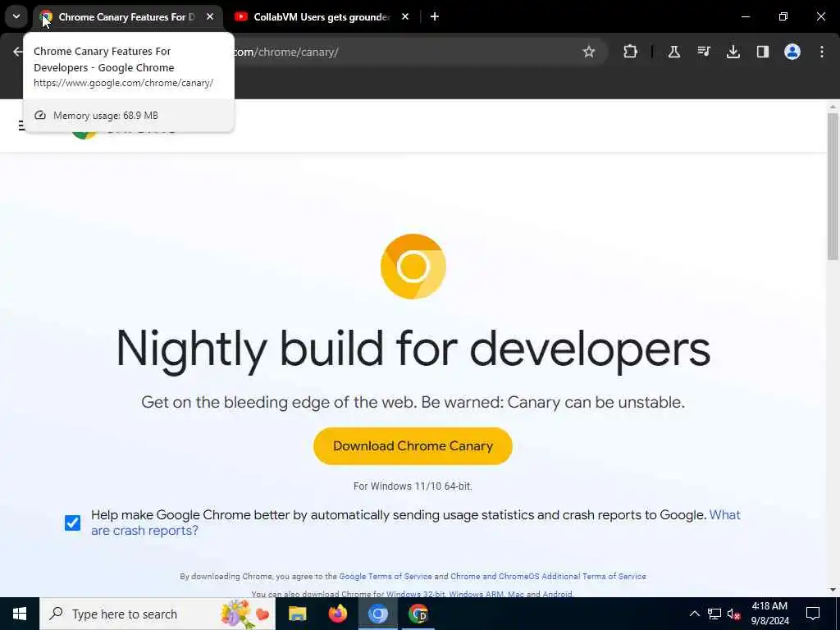Image resolution: width=840 pixels, height=630 pixels.
Task: Click Download Chrome Canary button
Action: pos(413,445)
